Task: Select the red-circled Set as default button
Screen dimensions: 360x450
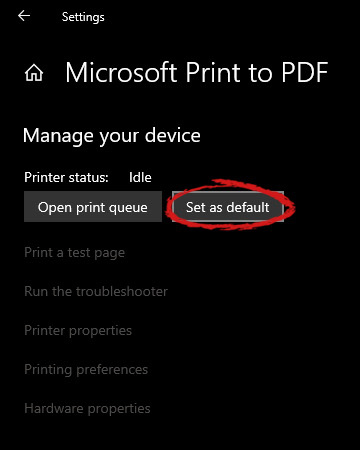Action: pyautogui.click(x=228, y=207)
